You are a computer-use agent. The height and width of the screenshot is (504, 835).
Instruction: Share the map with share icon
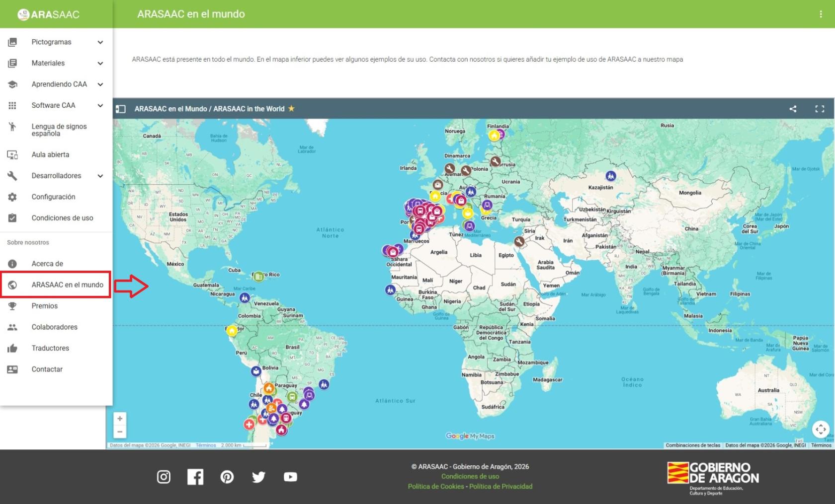[x=793, y=109]
